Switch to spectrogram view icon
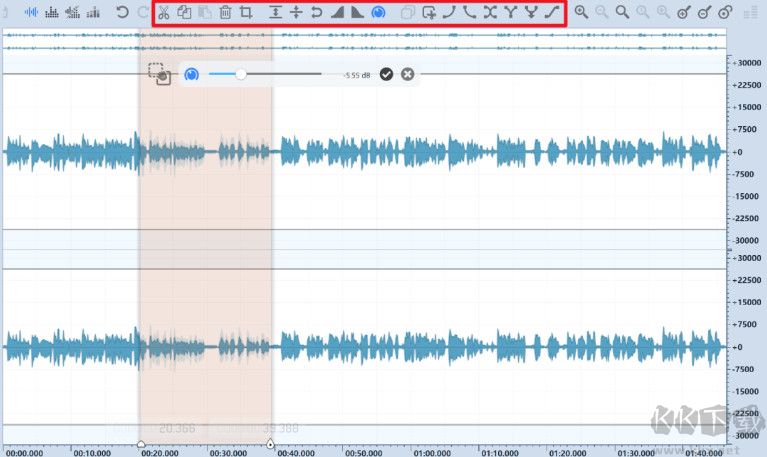This screenshot has height=457, width=767. 51,12
